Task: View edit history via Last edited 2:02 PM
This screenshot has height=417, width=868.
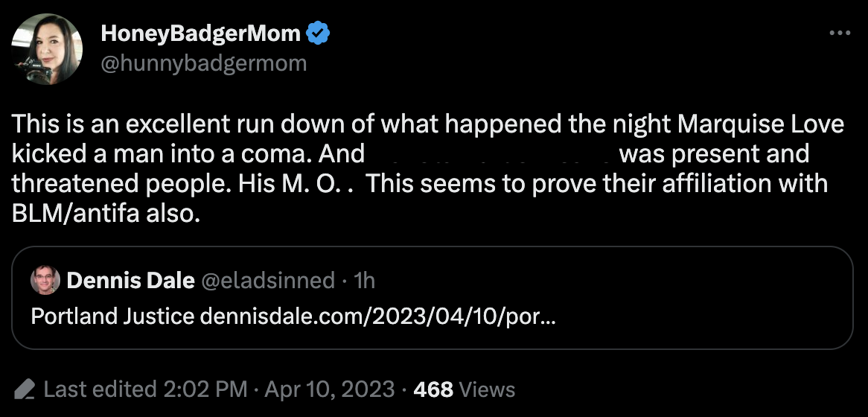Action: click(x=146, y=389)
